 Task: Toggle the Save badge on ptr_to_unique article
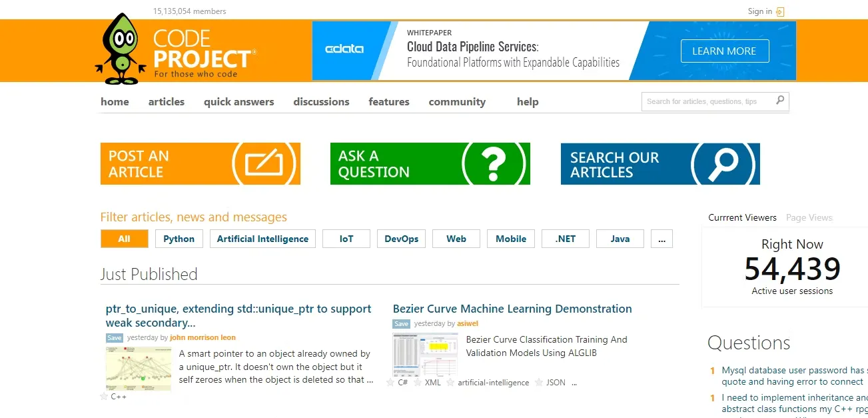coord(115,338)
